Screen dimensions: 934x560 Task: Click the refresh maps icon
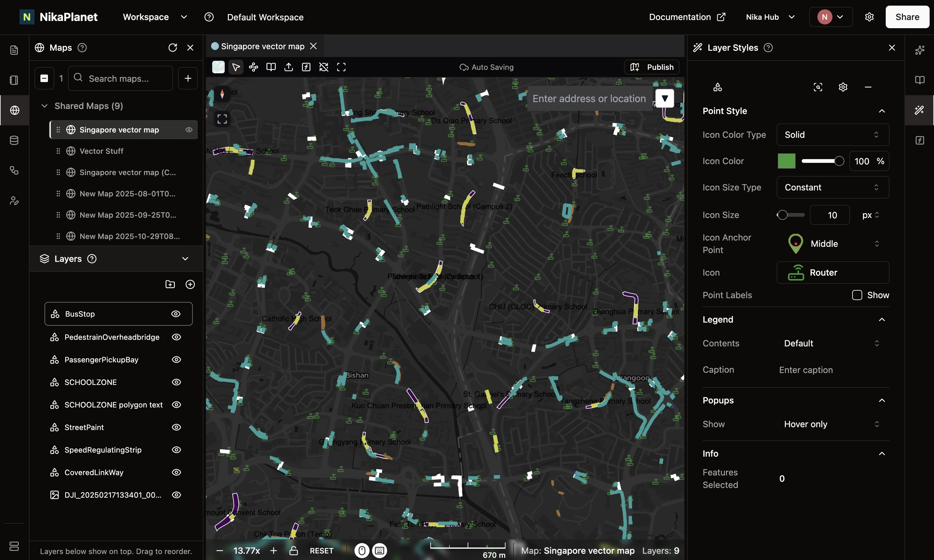(x=172, y=48)
